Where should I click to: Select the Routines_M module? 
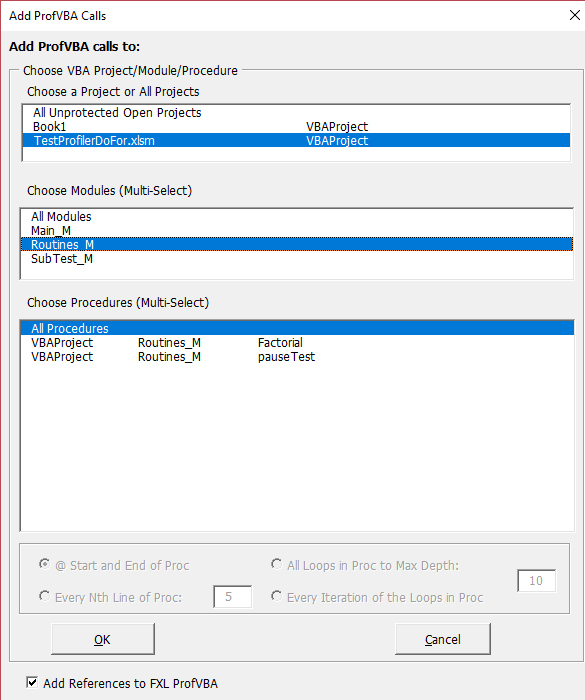[297, 244]
